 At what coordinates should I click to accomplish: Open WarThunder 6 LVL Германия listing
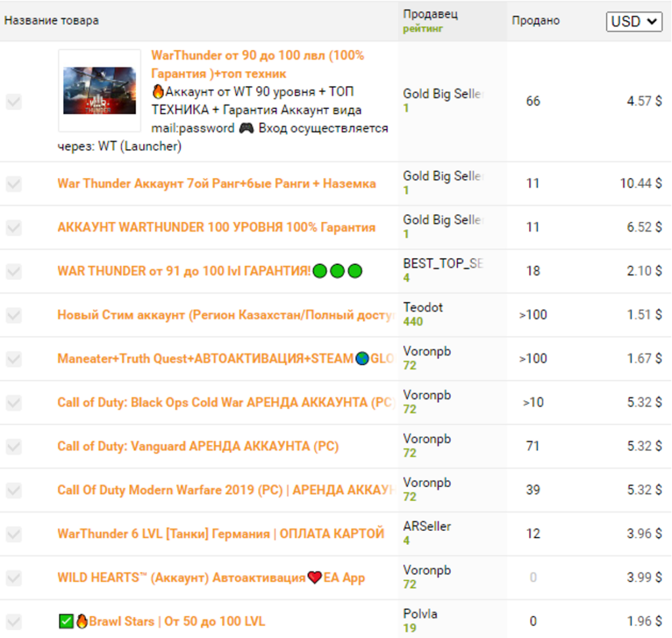click(x=220, y=534)
